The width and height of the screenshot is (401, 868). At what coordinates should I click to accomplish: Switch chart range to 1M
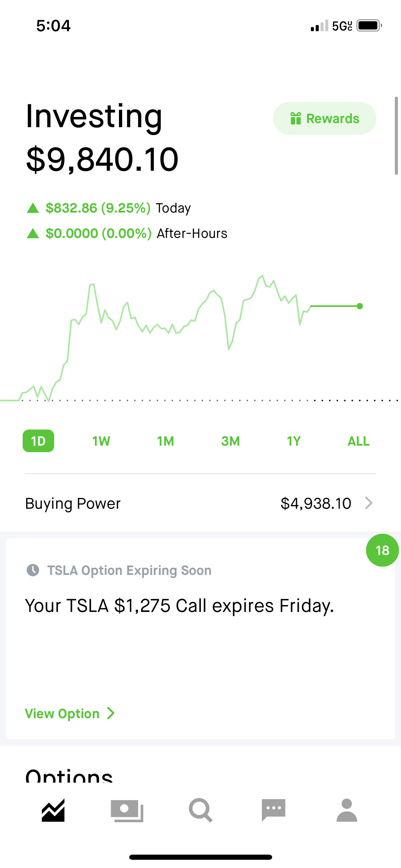tap(166, 441)
